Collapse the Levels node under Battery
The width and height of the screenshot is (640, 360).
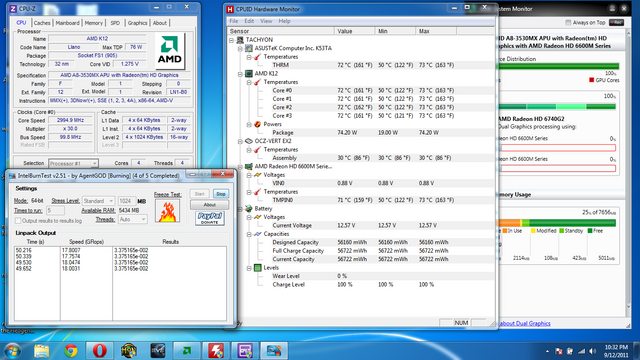click(249, 268)
